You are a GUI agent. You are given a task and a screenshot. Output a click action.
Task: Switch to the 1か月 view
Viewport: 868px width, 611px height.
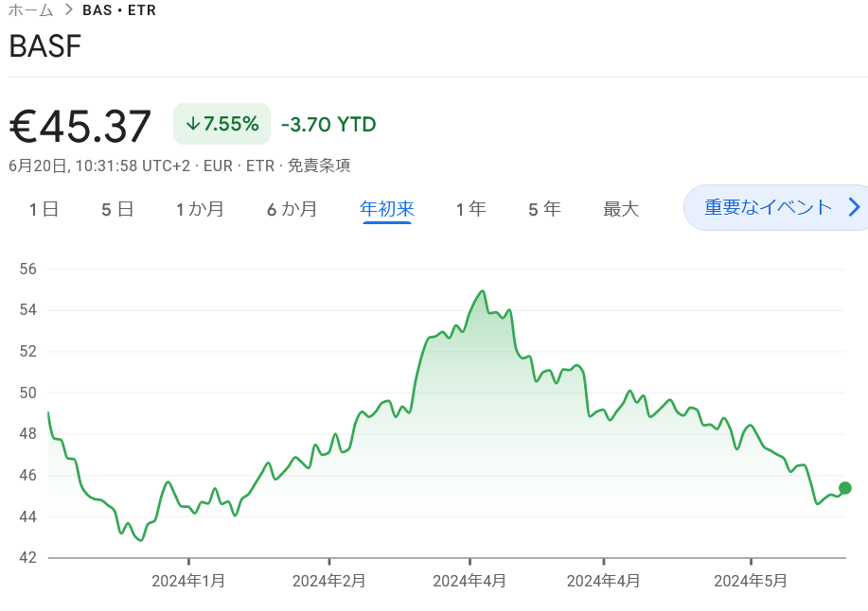click(200, 209)
